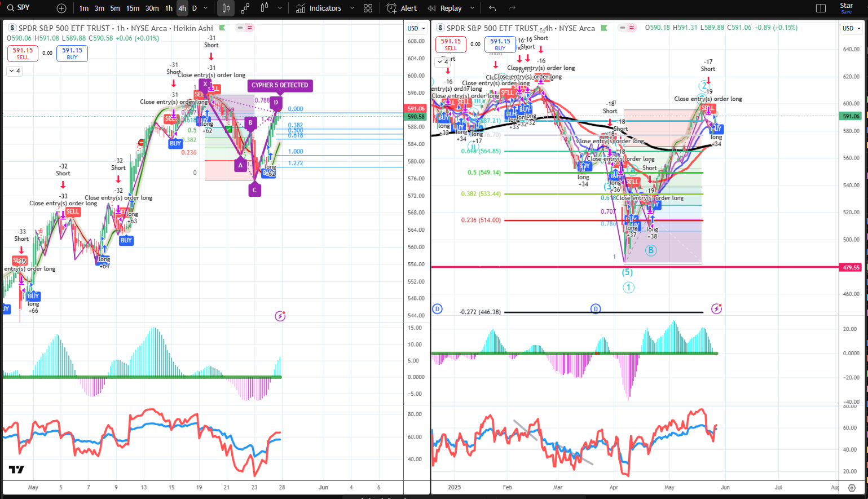The width and height of the screenshot is (868, 499).
Task: Open the Indicators dialog
Action: click(x=319, y=8)
